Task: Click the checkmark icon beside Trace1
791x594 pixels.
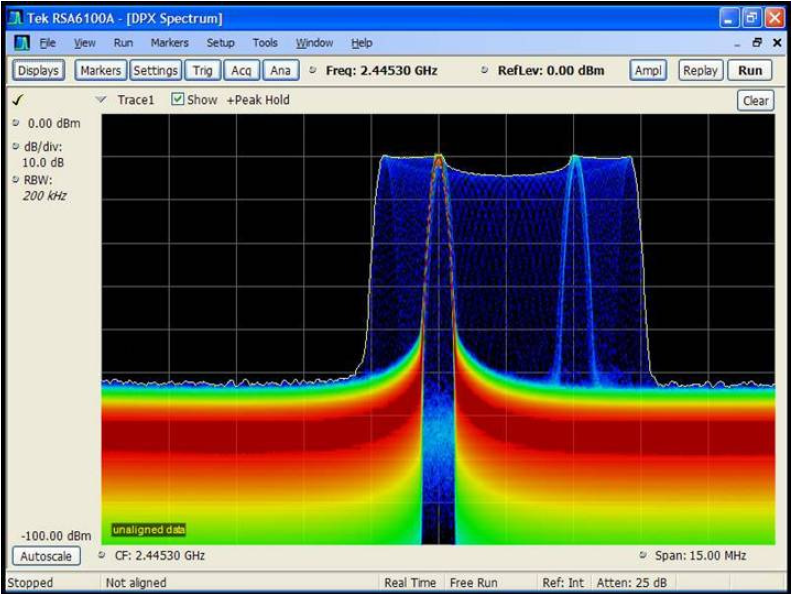Action: [17, 100]
